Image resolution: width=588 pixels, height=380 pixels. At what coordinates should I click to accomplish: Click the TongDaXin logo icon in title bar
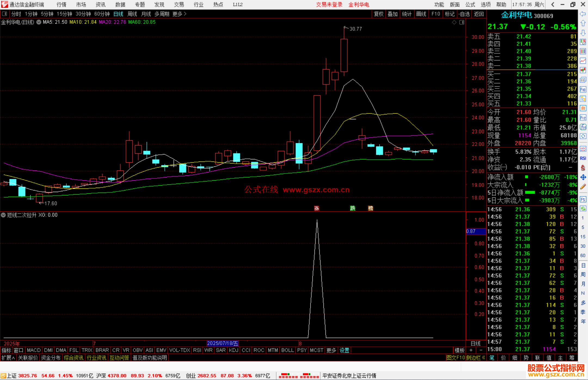point(4,4)
